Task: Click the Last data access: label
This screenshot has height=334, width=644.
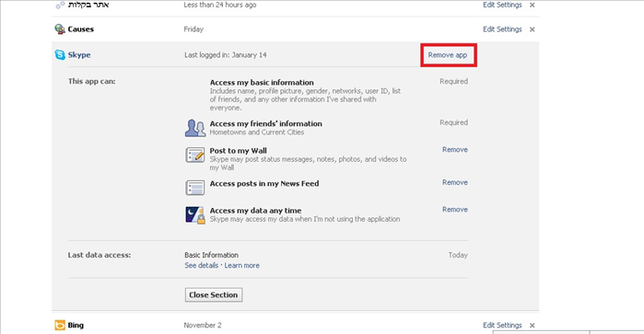Action: (x=100, y=255)
